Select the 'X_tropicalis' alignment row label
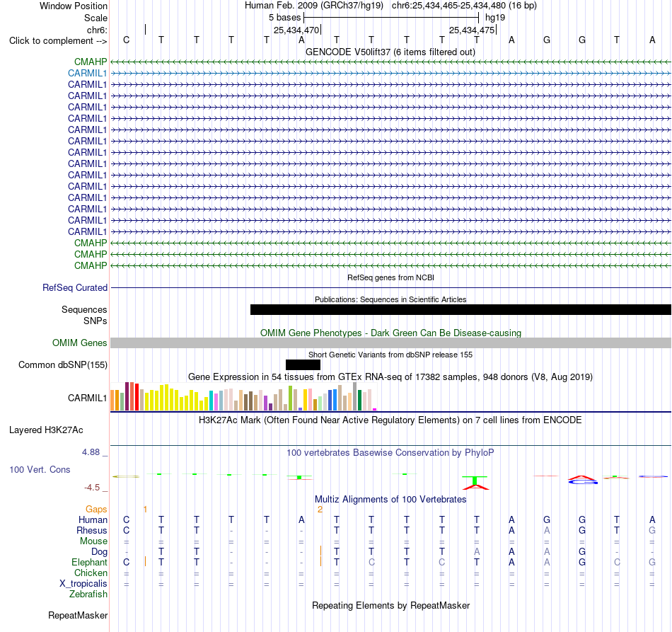This screenshot has height=632, width=672. (x=83, y=584)
